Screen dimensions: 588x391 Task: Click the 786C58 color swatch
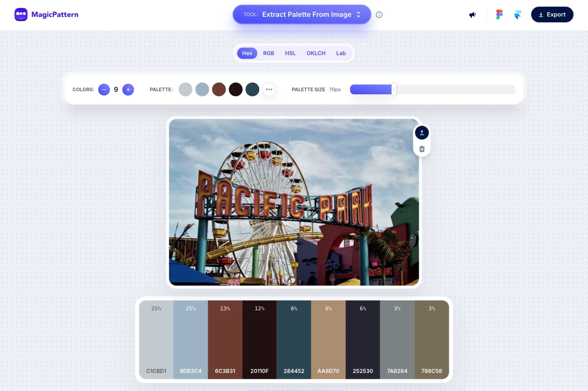pos(432,339)
